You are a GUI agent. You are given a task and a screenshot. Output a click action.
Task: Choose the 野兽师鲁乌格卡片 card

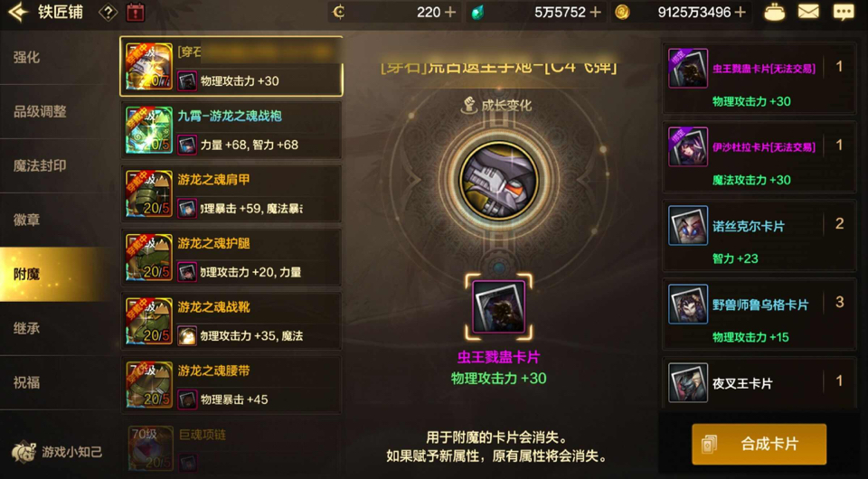click(759, 315)
